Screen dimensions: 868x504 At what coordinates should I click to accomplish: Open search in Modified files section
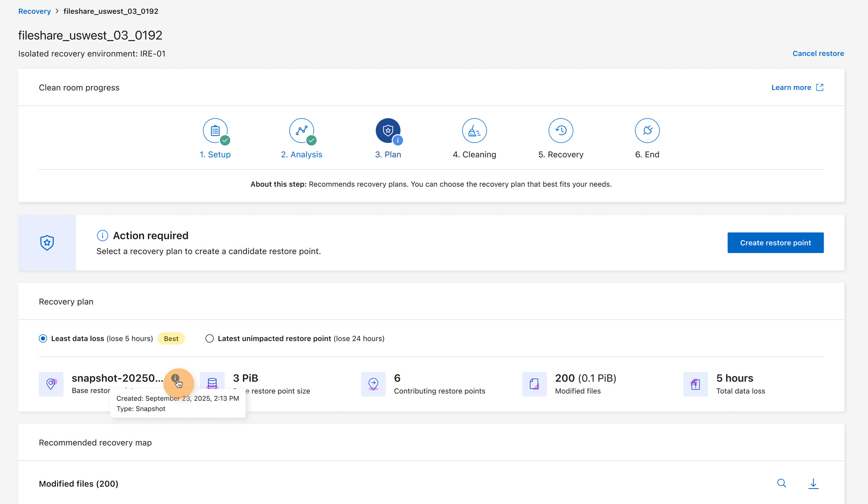click(782, 483)
